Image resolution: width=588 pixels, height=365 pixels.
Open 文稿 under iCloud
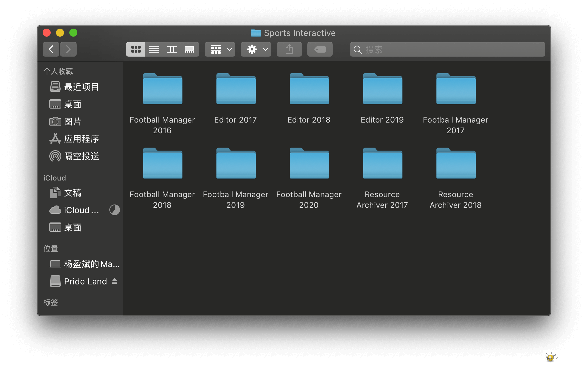(80, 193)
